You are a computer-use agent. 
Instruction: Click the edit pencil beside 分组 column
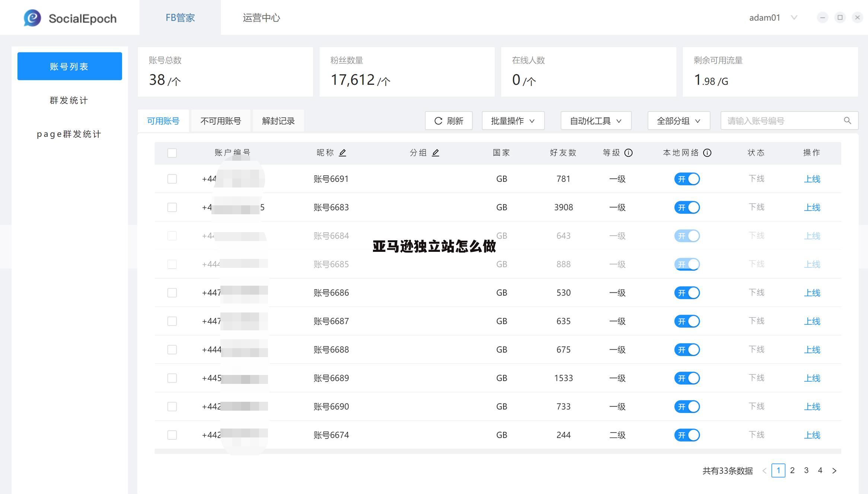[435, 153]
